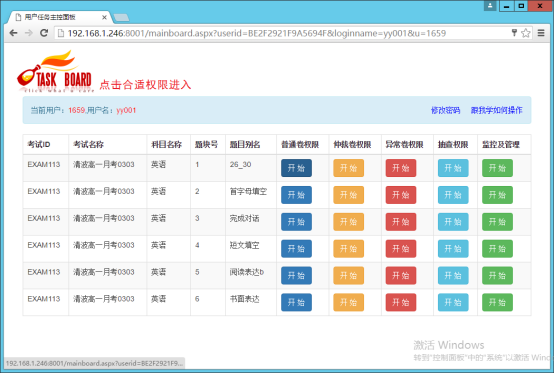554x374 pixels.
Task: Start 监控及管理 for 首字母填空
Action: coord(497,195)
